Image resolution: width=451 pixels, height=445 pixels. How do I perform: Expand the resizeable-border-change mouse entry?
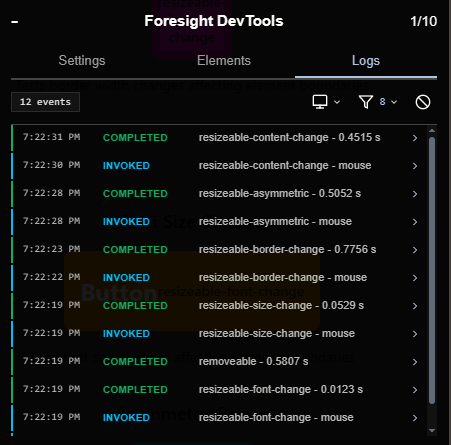[x=415, y=278]
